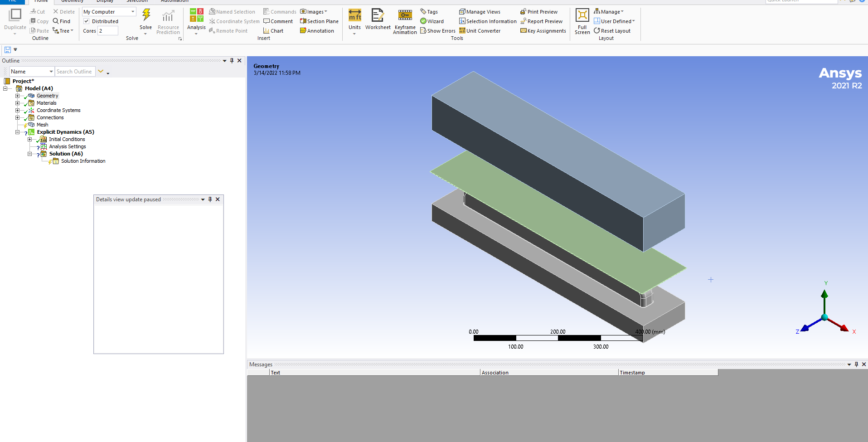Expand the Connections tree node
Image resolution: width=868 pixels, height=442 pixels.
[18, 117]
